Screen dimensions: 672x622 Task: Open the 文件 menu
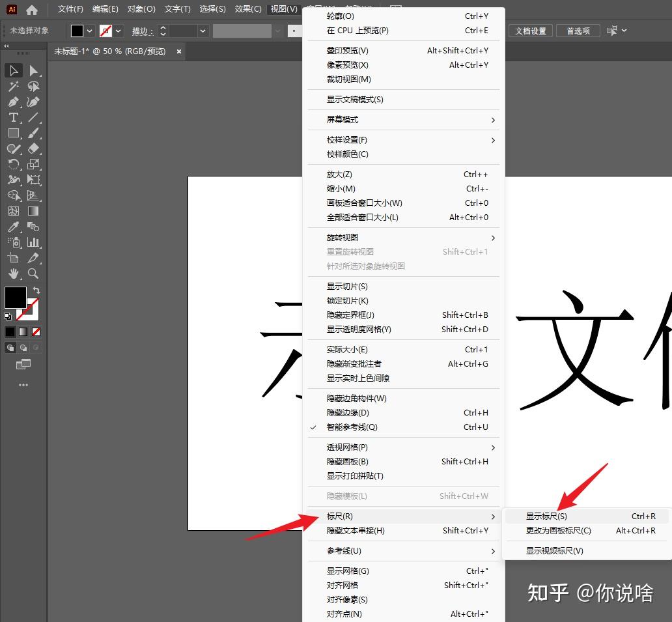tap(68, 8)
